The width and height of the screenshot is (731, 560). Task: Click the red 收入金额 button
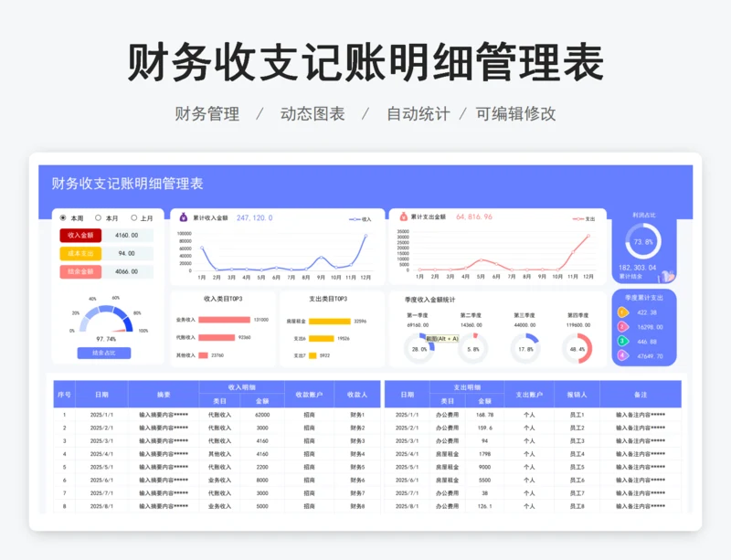tap(80, 236)
